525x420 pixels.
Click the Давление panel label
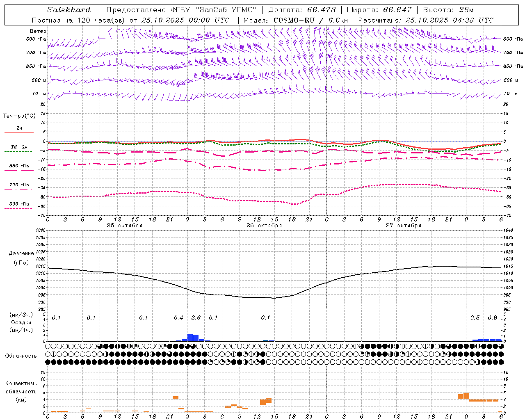click(21, 253)
